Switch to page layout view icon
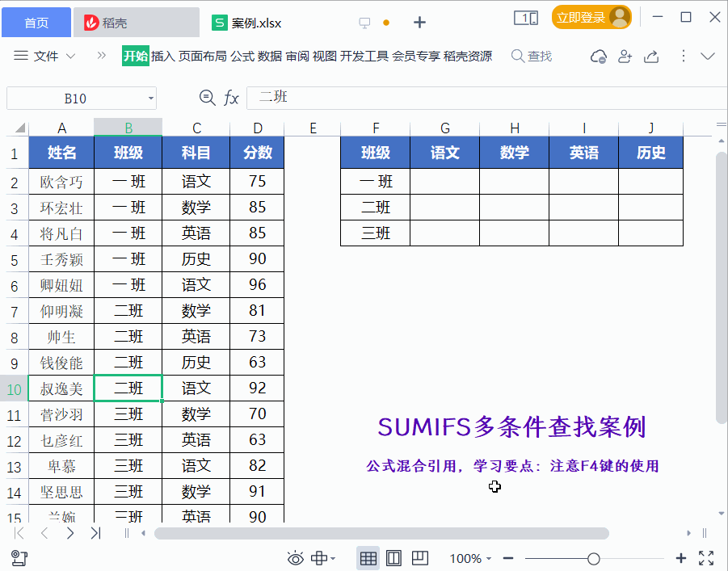The width and height of the screenshot is (728, 571). (x=393, y=558)
